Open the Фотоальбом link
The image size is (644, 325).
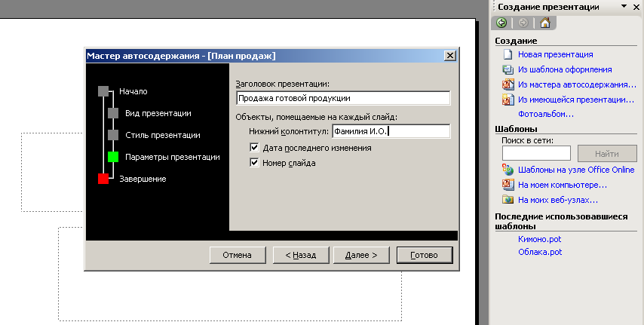546,114
